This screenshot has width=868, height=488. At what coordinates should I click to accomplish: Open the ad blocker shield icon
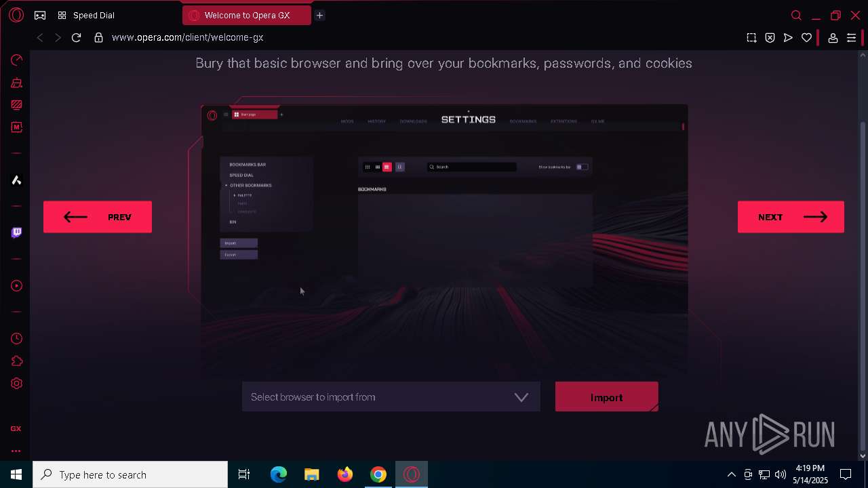click(770, 38)
